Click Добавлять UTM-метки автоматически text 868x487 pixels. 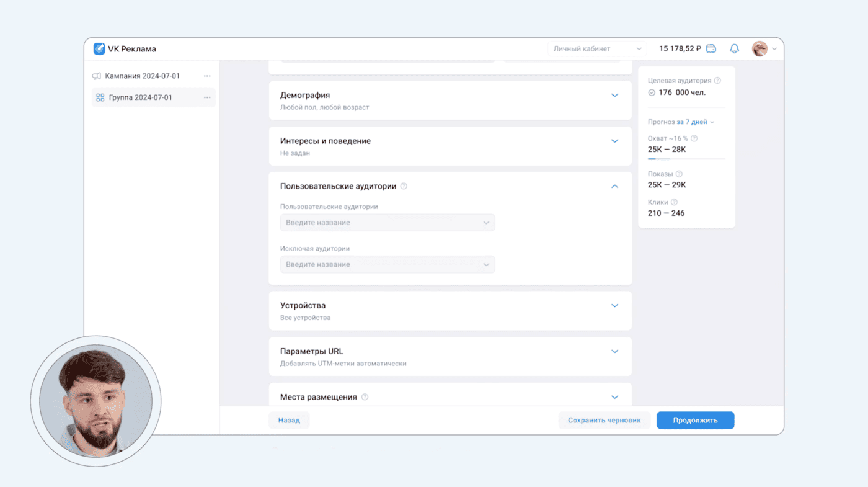tap(343, 364)
